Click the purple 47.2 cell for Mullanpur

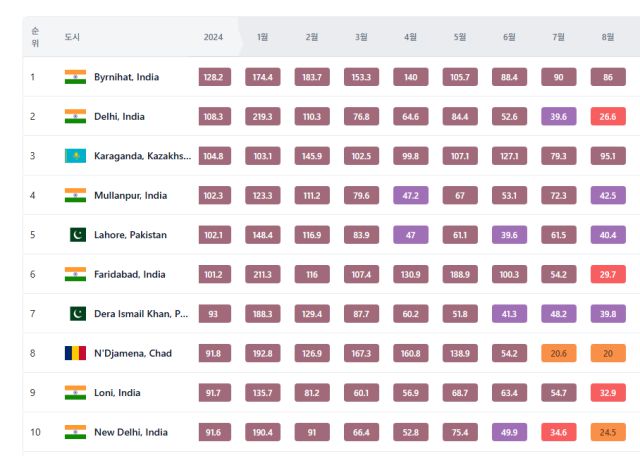[411, 195]
